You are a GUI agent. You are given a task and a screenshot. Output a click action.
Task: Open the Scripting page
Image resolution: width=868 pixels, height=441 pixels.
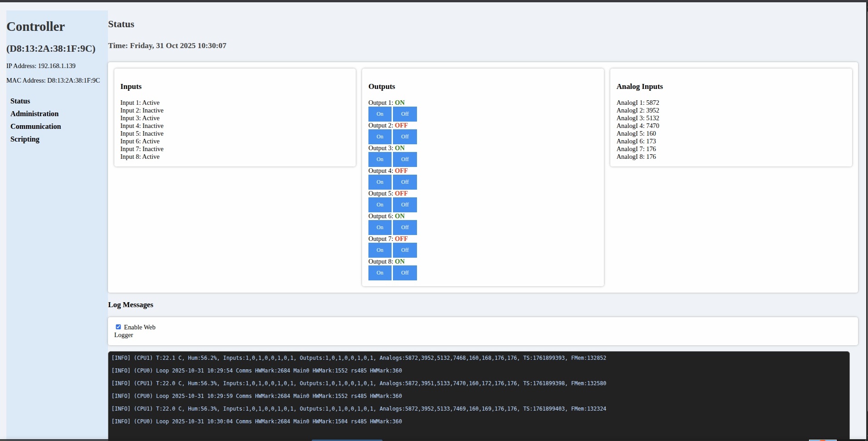tap(25, 139)
